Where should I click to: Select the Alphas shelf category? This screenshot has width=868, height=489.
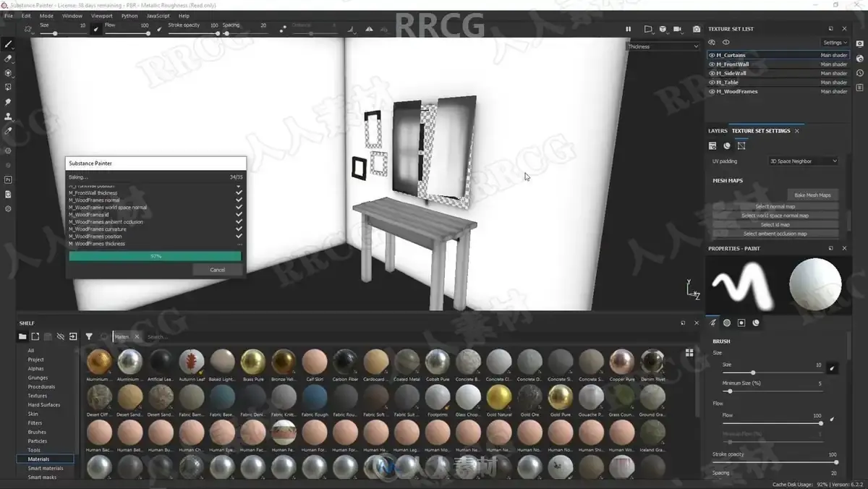click(35, 368)
